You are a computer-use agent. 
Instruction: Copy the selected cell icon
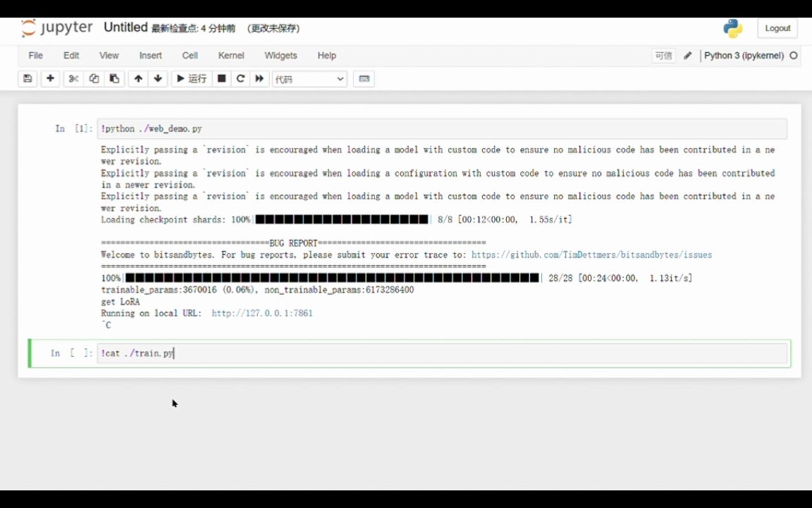coord(94,78)
